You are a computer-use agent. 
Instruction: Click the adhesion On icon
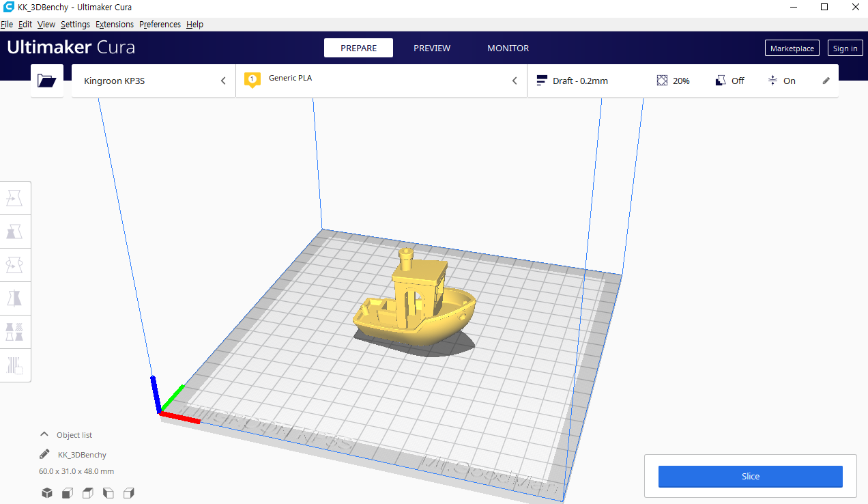(x=772, y=81)
